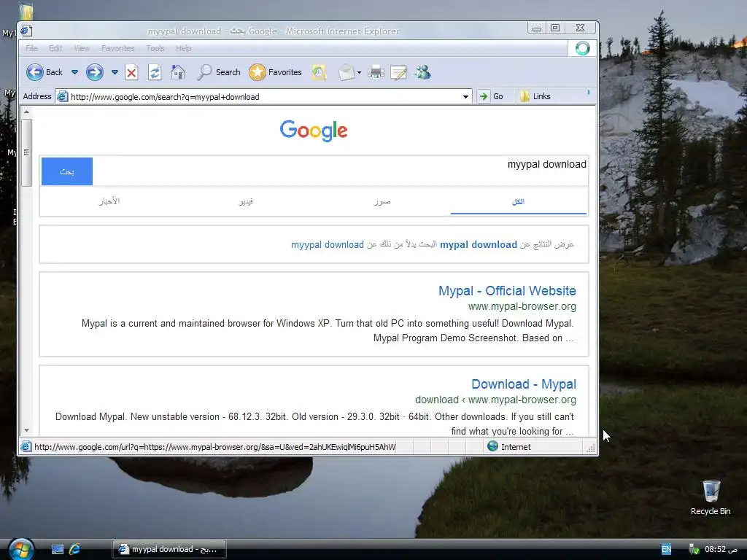Click the www.mypal-browser.org URL text
This screenshot has height=560, width=747.
(522, 306)
